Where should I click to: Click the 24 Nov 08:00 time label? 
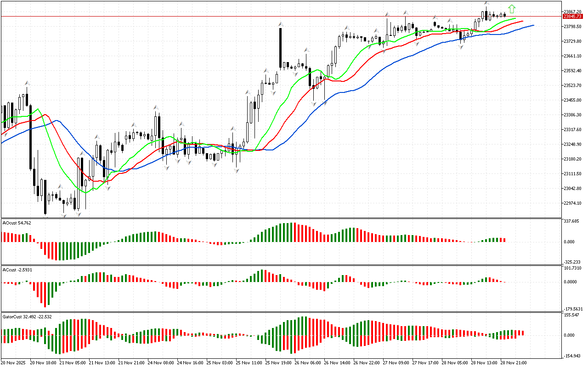(x=160, y=363)
